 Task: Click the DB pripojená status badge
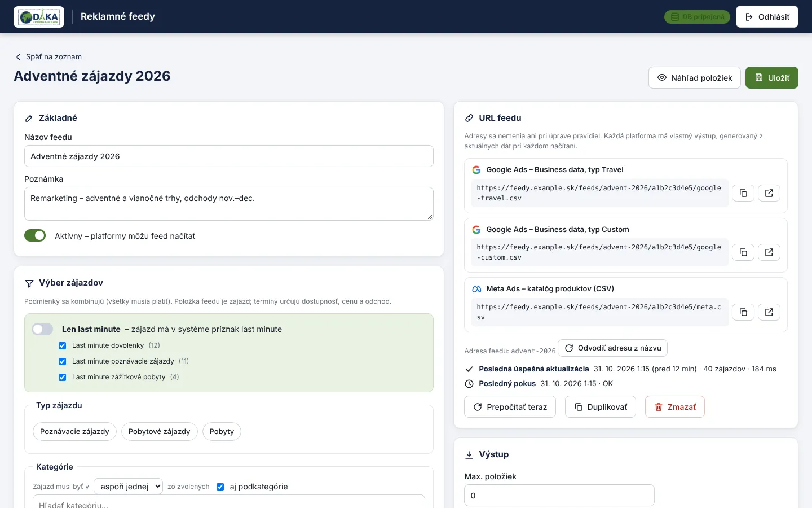tap(697, 17)
